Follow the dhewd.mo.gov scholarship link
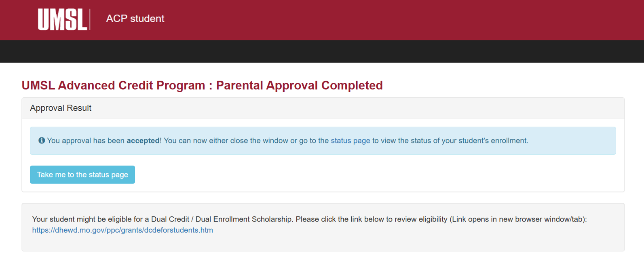The width and height of the screenshot is (644, 255). pos(122,230)
